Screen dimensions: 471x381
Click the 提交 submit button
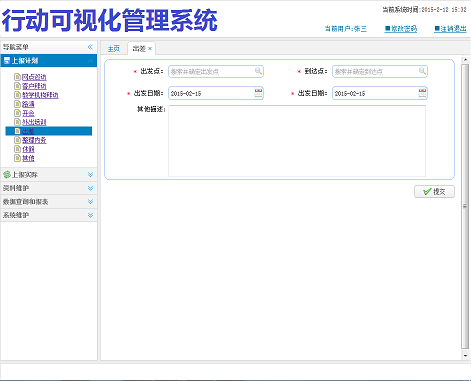[x=434, y=192]
